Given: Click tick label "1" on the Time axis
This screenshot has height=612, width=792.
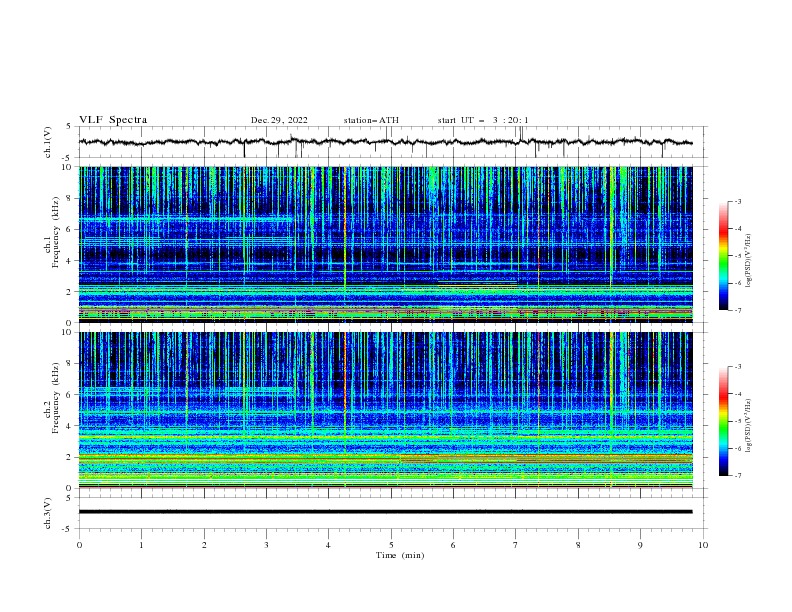Looking at the screenshot, I should (141, 545).
